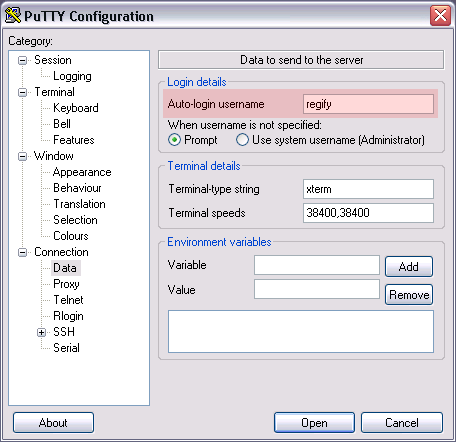
Task: Select Use system username (Administrator) option
Action: pos(242,140)
